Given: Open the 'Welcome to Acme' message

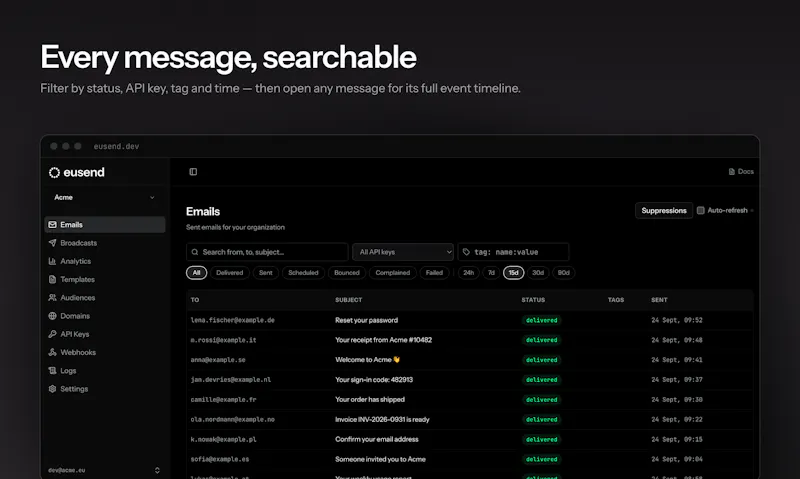Looking at the screenshot, I should tap(367, 360).
